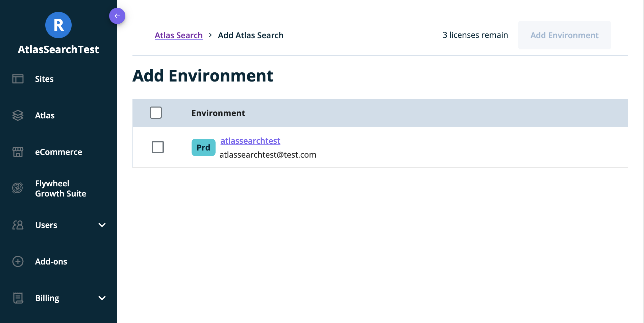644x323 pixels.
Task: Click the eCommerce storefront icon
Action: tap(18, 152)
